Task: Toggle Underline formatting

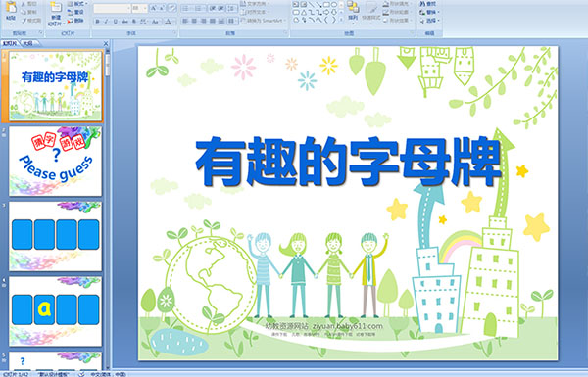Action: (115, 22)
